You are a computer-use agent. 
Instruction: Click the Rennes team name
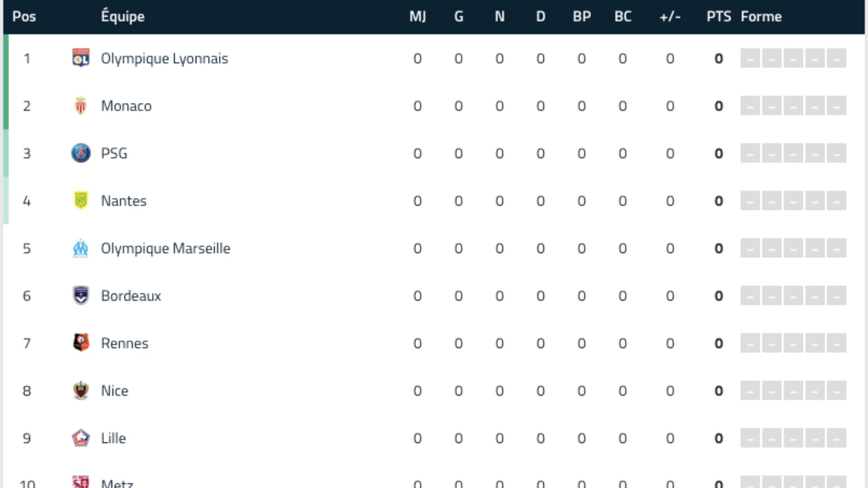pos(125,343)
